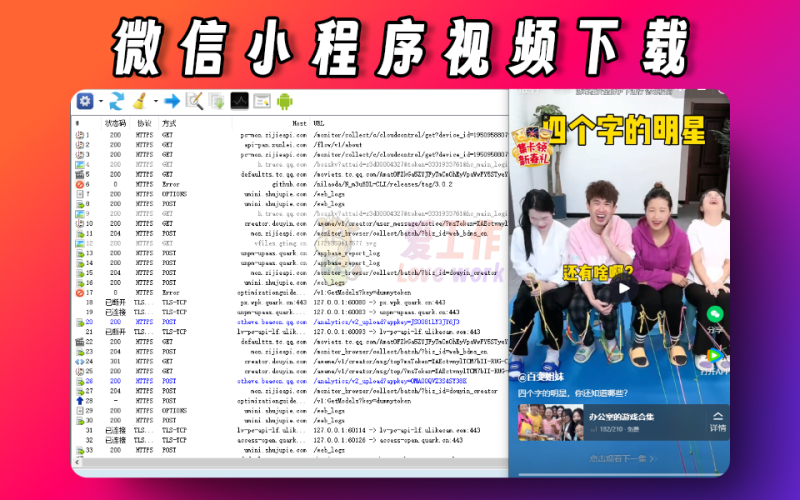
Task: Select row 15 status code 204
Action: tap(115, 273)
